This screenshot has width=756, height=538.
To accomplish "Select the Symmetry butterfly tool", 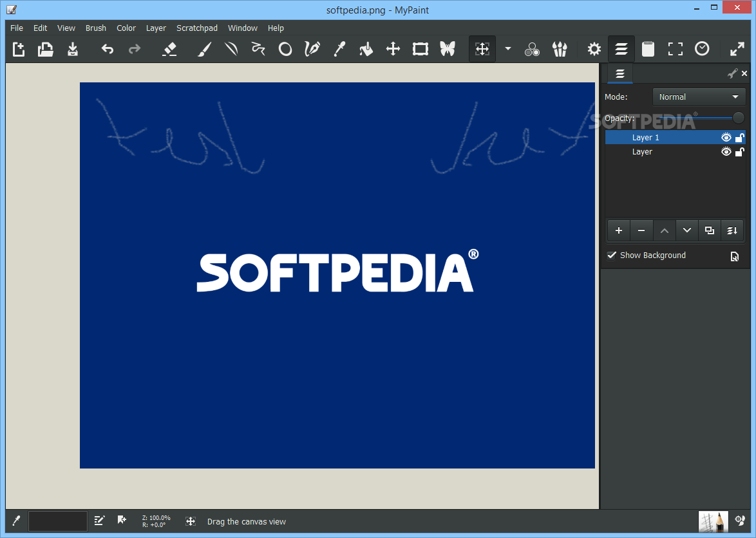I will click(x=448, y=49).
